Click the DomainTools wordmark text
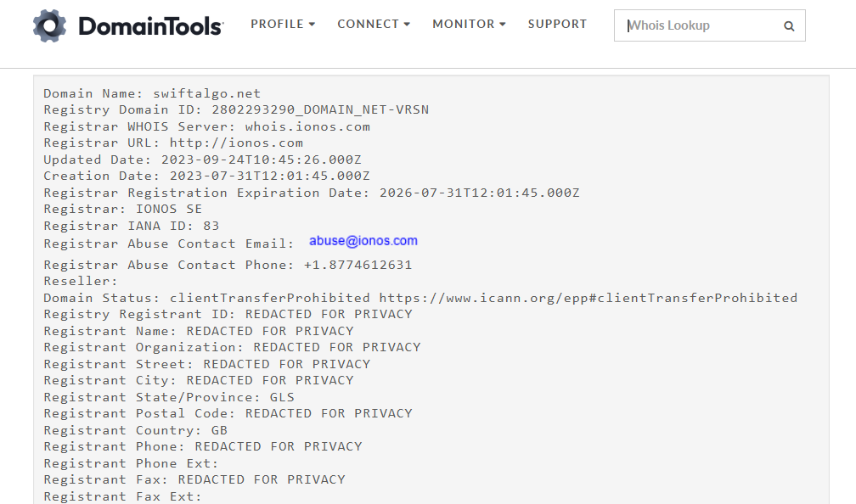This screenshot has width=856, height=504. (150, 25)
